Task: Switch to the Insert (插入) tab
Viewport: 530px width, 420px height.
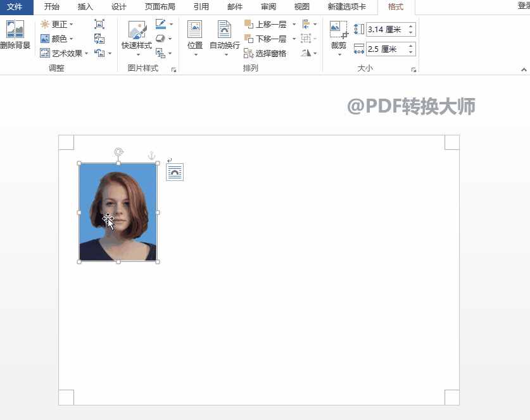Action: pyautogui.click(x=85, y=7)
